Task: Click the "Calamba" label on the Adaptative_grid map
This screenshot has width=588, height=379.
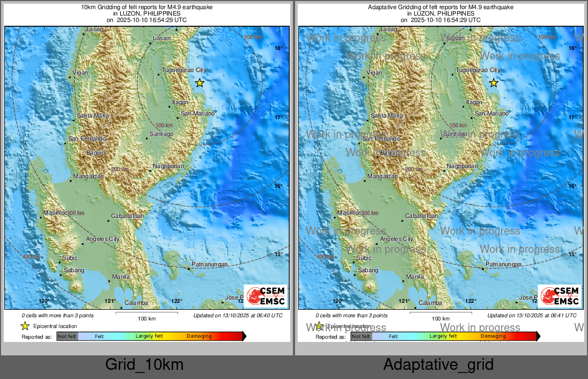Action: pos(430,303)
